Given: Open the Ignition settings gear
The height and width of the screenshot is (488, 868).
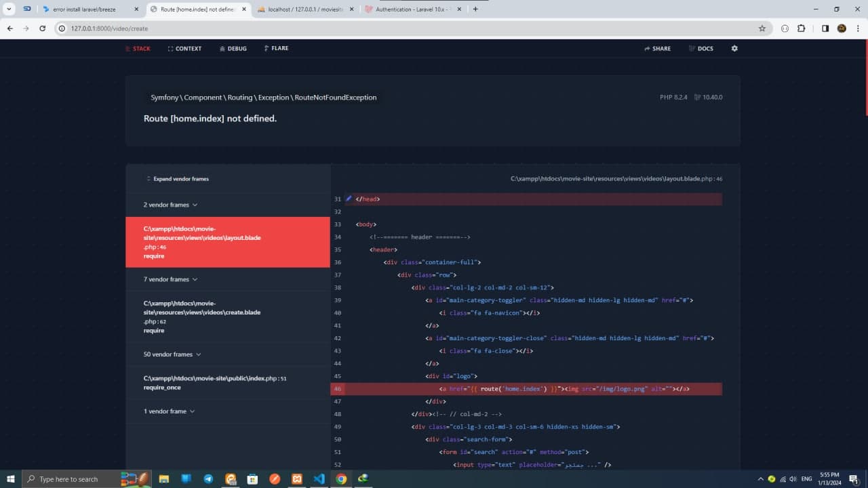Looking at the screenshot, I should click(734, 49).
